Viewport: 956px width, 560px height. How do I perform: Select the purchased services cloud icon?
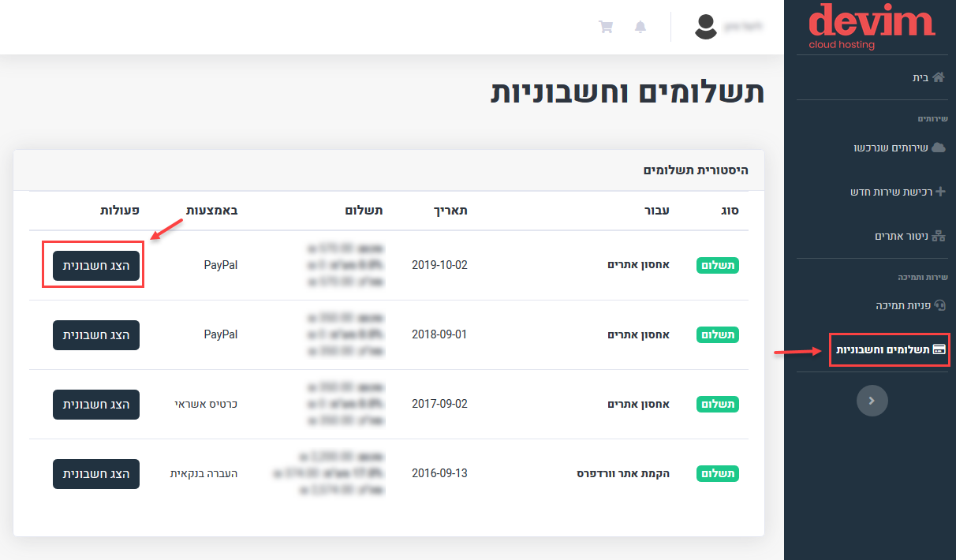click(937, 147)
